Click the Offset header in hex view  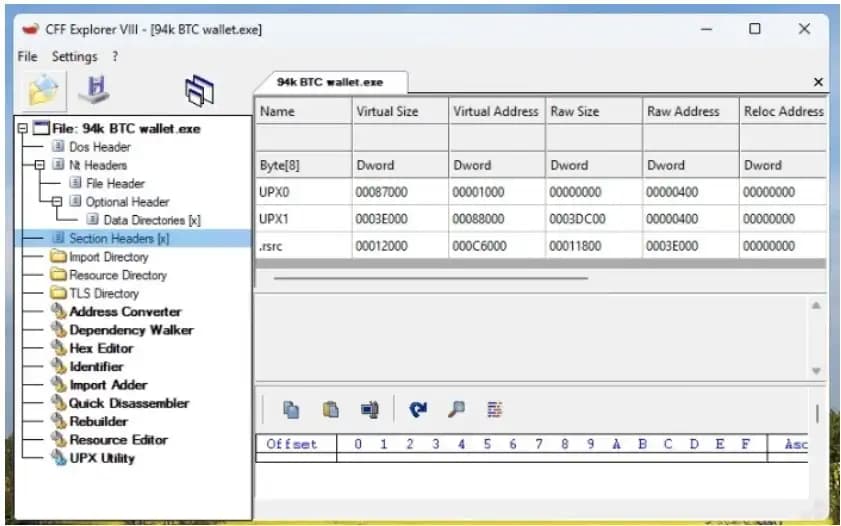[292, 444]
